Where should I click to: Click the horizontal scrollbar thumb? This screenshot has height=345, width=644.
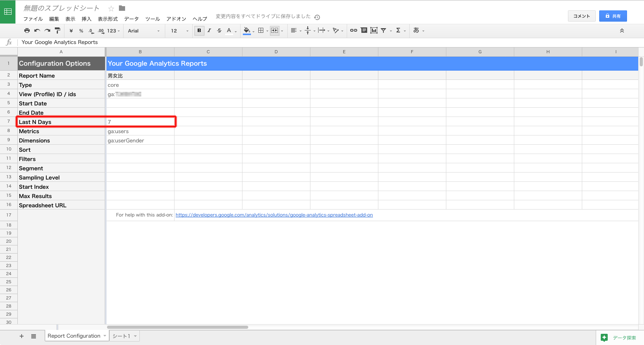click(177, 327)
